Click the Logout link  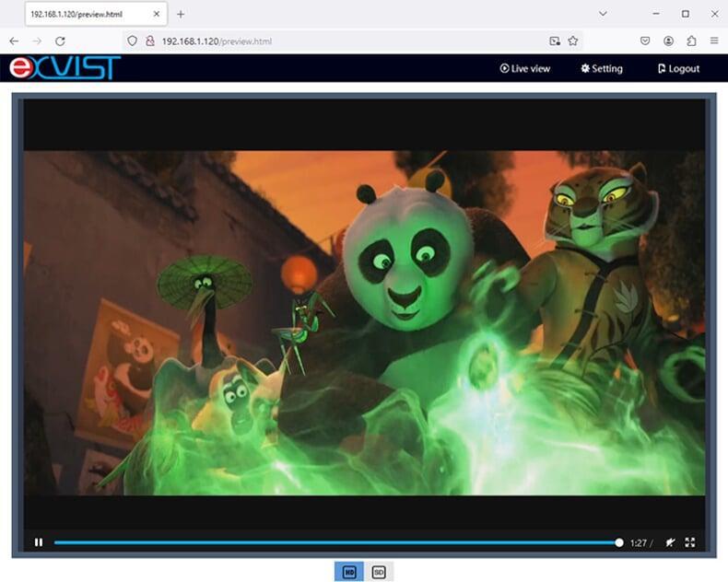pos(679,69)
